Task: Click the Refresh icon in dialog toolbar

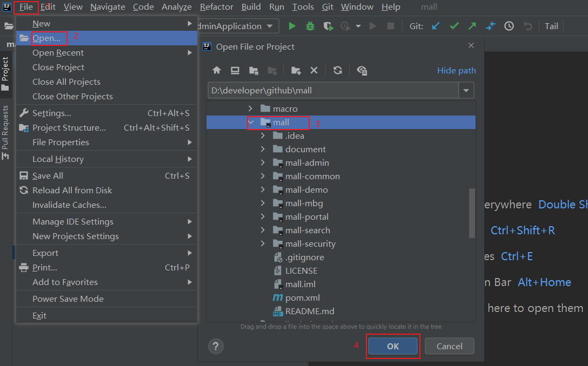Action: 338,70
